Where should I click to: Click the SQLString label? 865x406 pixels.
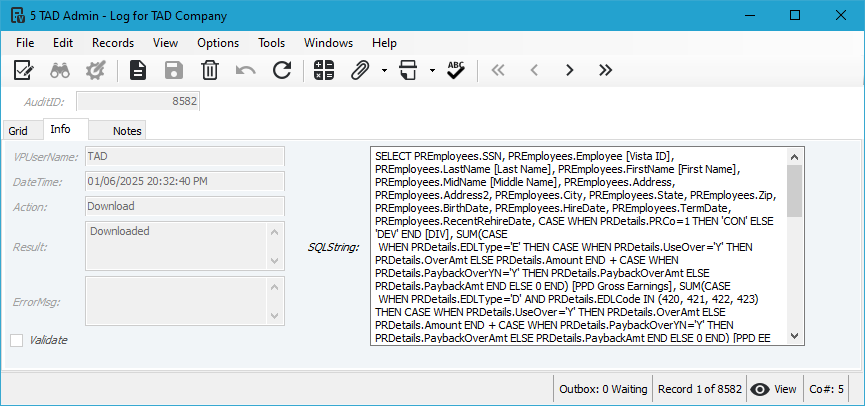coord(333,247)
